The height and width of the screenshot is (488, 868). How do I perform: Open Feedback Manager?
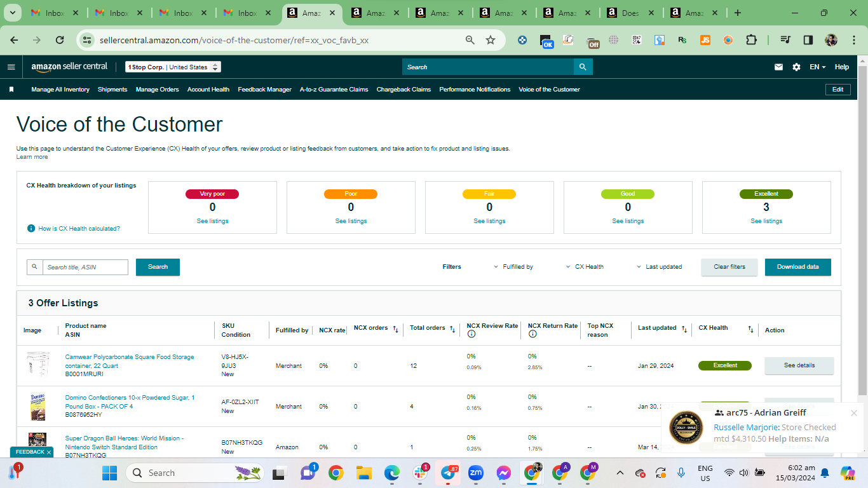pos(264,90)
